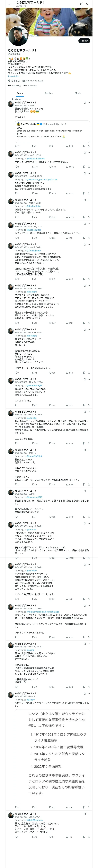This screenshot has width=98, height=868.
Task: Like the pinned Jun 9 post
Action: pos(50,146)
